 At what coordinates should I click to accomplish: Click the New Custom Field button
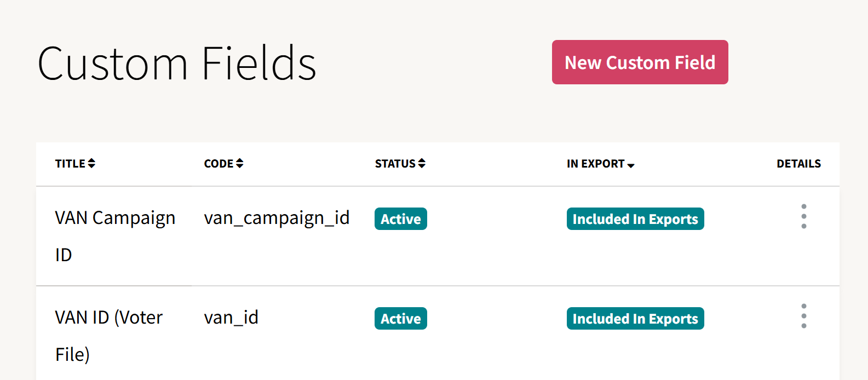click(x=640, y=62)
